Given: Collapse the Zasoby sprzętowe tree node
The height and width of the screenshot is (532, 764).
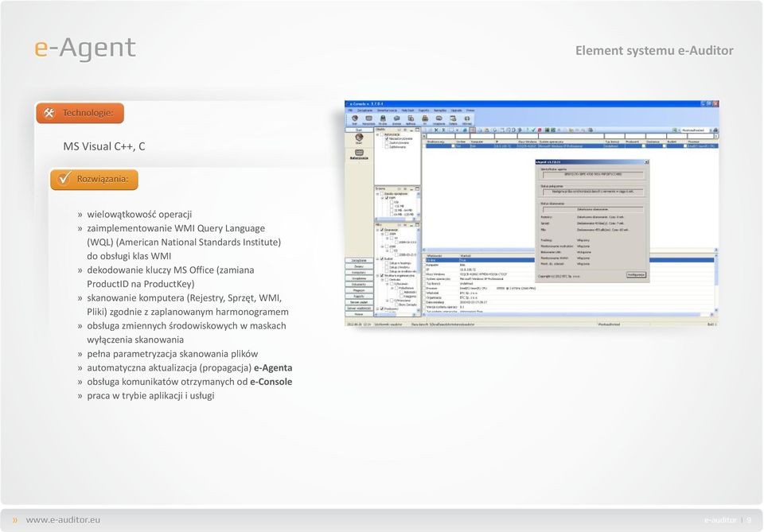Looking at the screenshot, I should pos(377,194).
